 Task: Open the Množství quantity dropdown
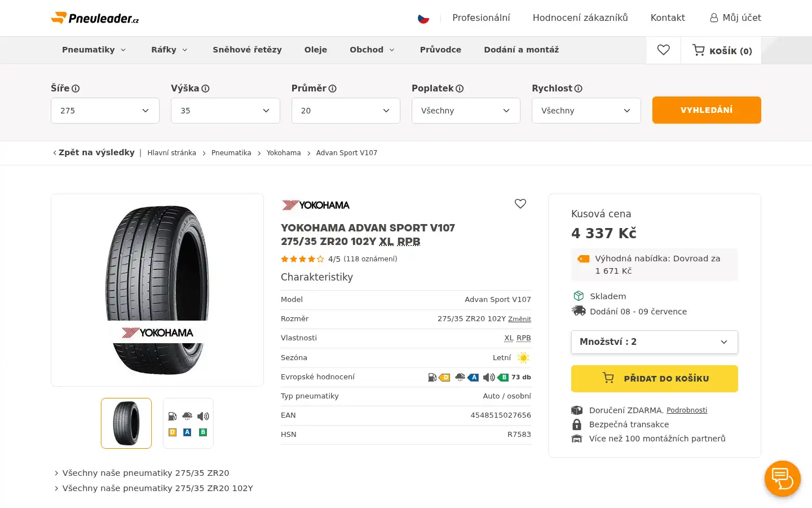click(655, 342)
